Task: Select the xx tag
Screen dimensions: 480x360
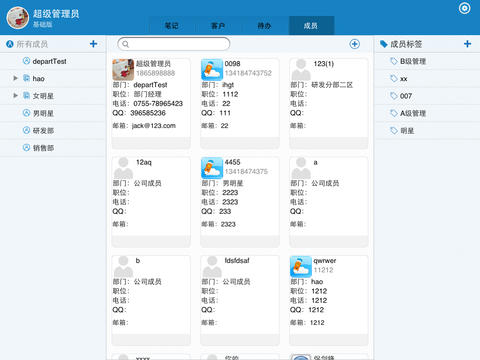Action: point(427,79)
